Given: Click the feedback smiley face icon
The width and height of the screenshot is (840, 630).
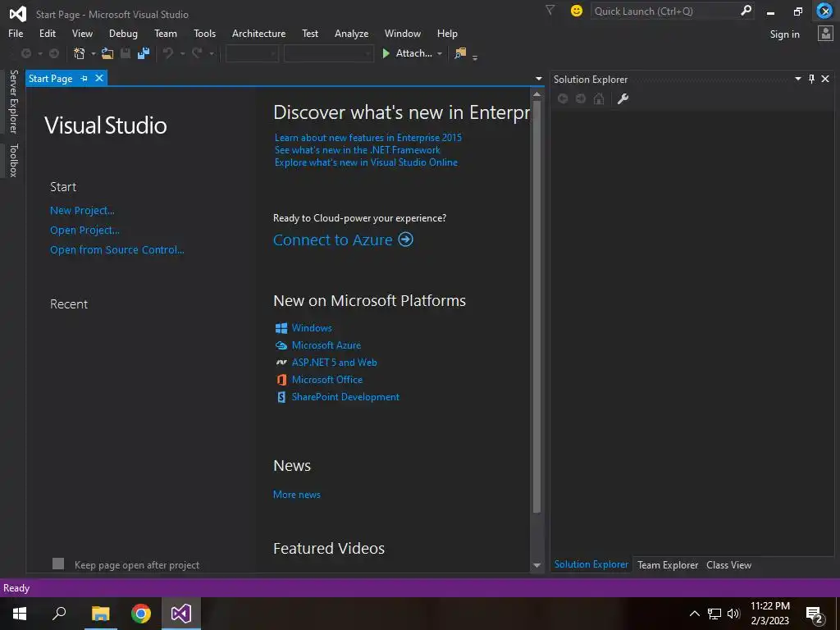Looking at the screenshot, I should (x=577, y=11).
